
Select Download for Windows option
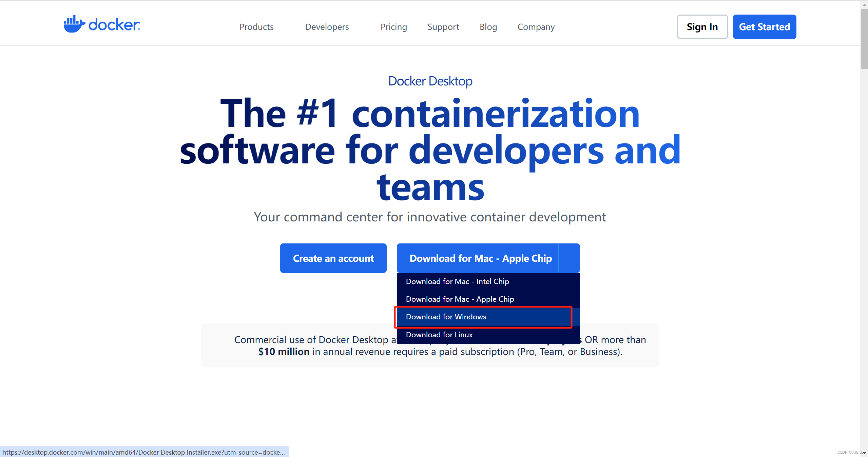click(x=488, y=317)
